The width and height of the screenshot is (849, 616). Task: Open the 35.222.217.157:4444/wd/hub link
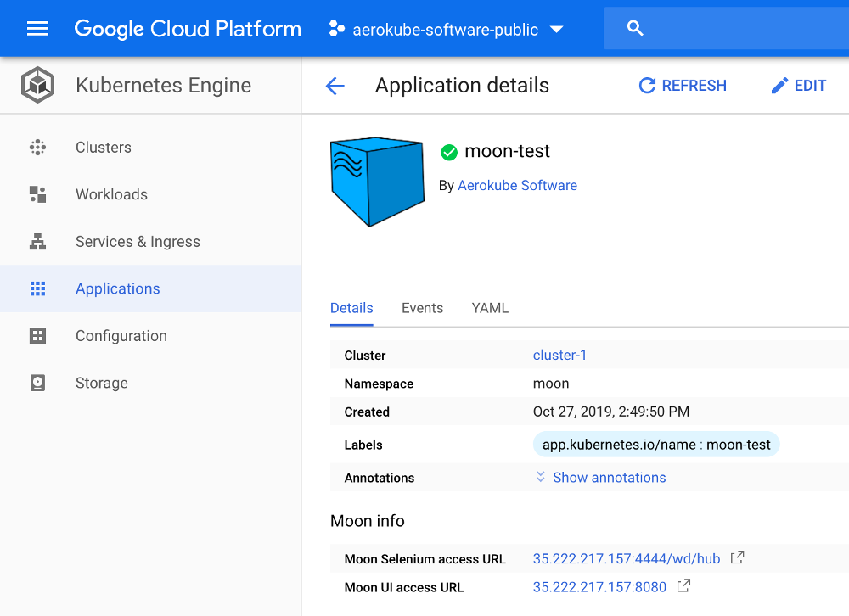click(627, 558)
